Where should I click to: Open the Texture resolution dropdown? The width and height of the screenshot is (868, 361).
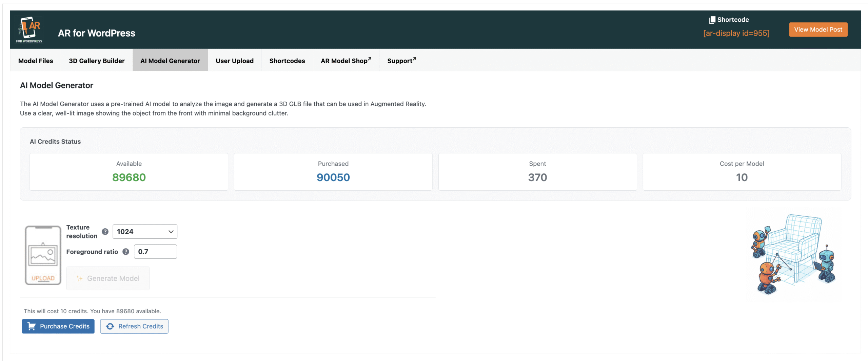coord(145,232)
